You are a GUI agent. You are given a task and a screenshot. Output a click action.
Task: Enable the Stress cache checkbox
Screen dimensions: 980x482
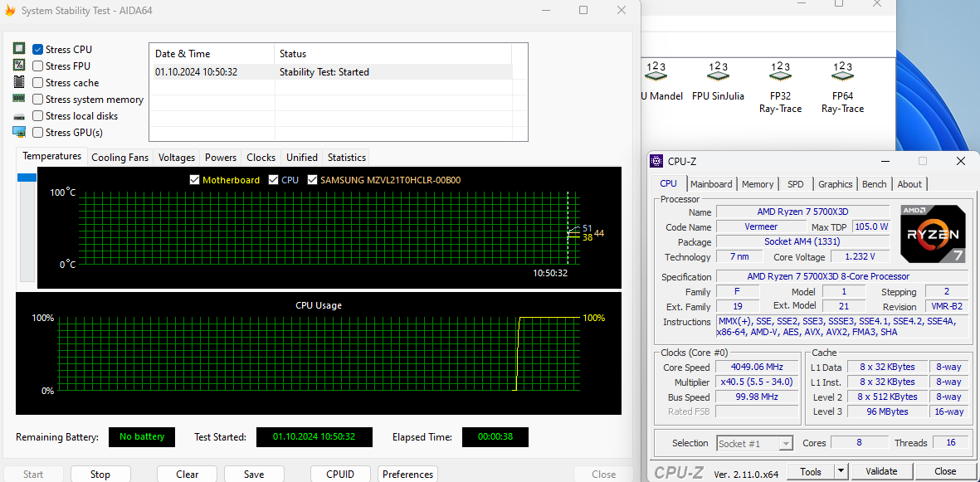tap(37, 82)
